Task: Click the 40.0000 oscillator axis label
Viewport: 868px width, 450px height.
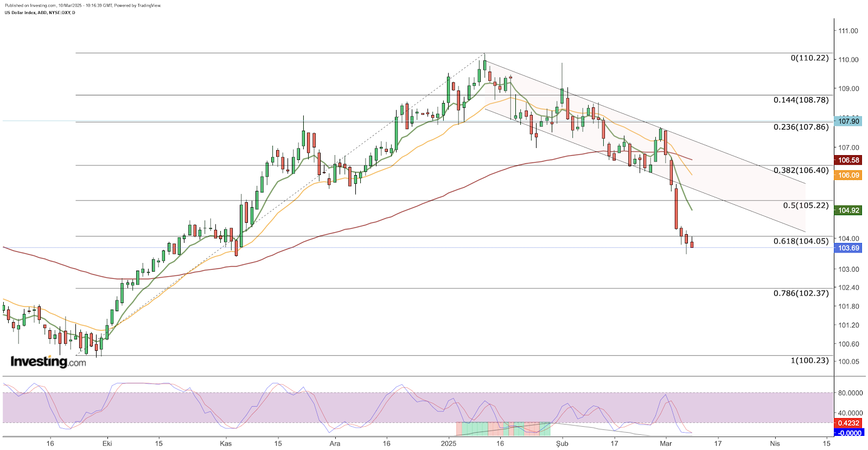Action: coord(850,413)
